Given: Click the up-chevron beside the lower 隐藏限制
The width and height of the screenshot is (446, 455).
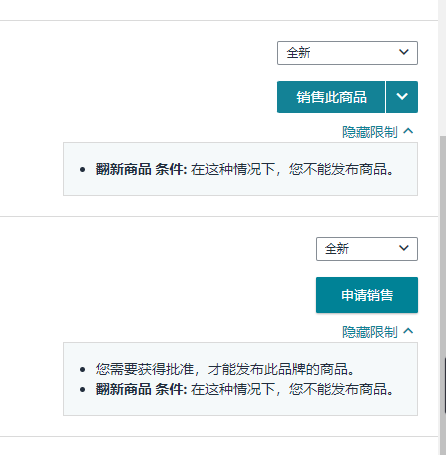Looking at the screenshot, I should (x=408, y=331).
